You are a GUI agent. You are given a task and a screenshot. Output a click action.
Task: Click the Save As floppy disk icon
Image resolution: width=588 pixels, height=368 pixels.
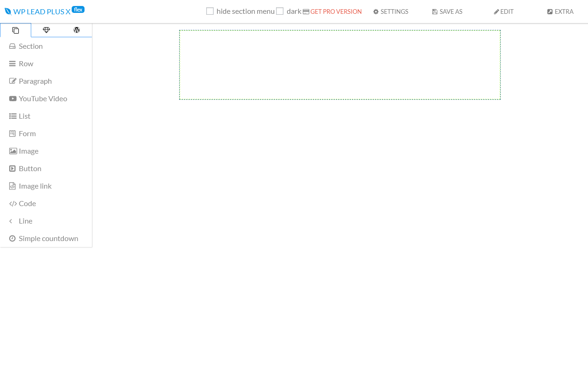tap(435, 12)
